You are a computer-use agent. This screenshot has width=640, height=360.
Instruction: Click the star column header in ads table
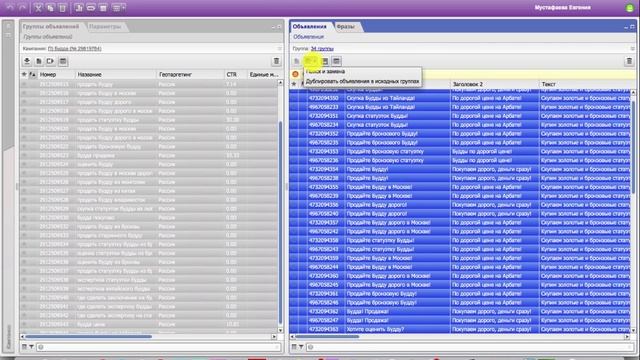point(294,84)
